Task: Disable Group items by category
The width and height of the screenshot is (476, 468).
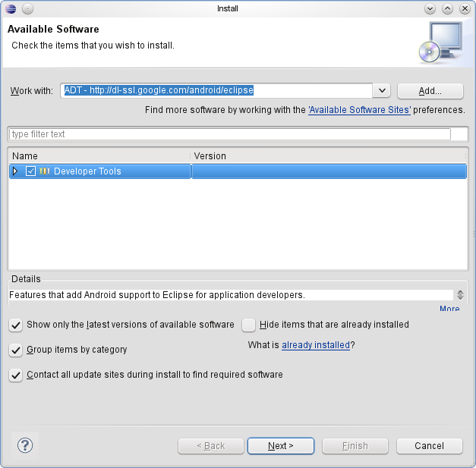Action: 15,350
